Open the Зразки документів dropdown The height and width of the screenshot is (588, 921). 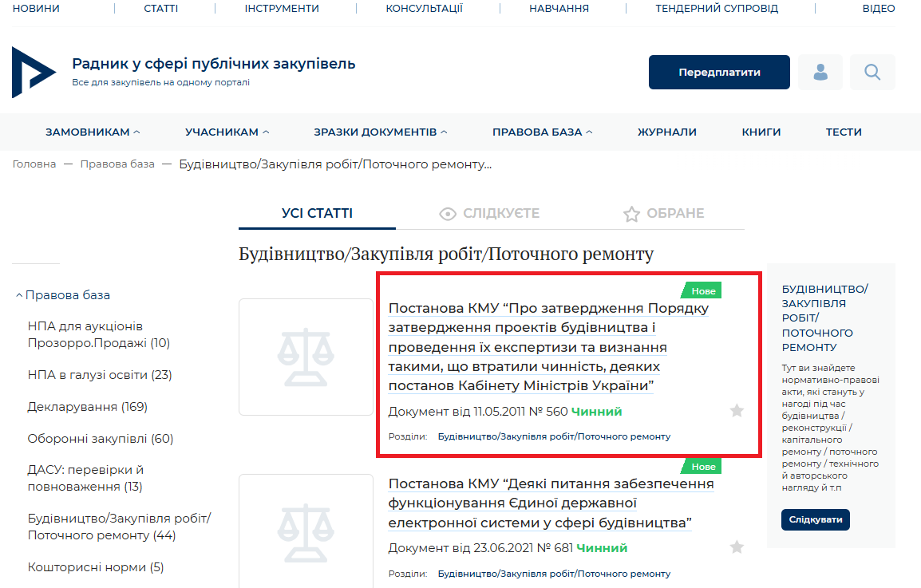click(380, 132)
